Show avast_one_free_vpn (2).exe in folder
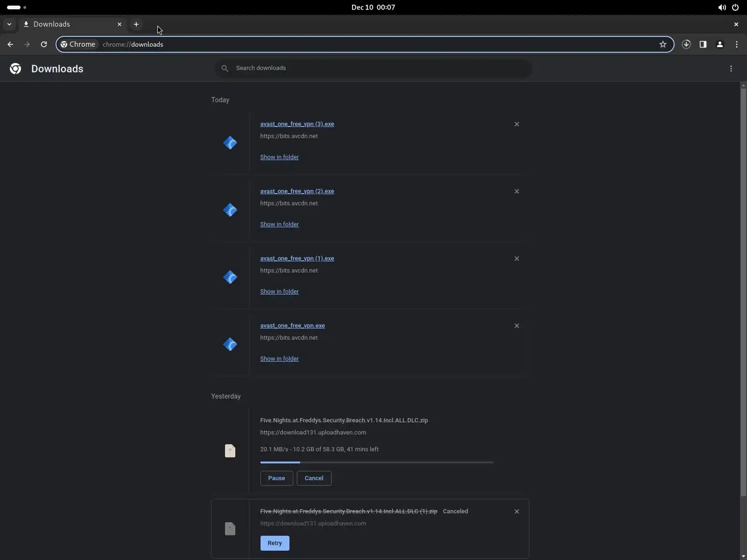The image size is (747, 560). [x=279, y=224]
